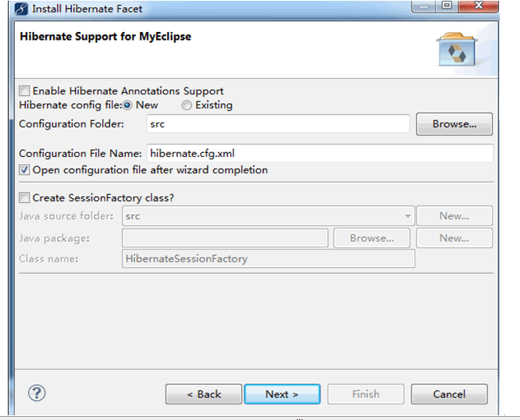Tick Create SessionFactory class checkbox
The height and width of the screenshot is (420, 520).
click(24, 198)
